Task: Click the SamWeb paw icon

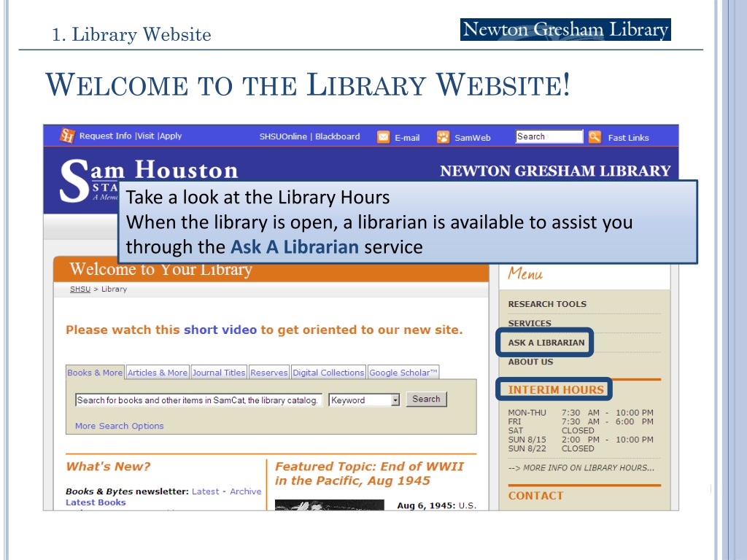Action: [443, 137]
